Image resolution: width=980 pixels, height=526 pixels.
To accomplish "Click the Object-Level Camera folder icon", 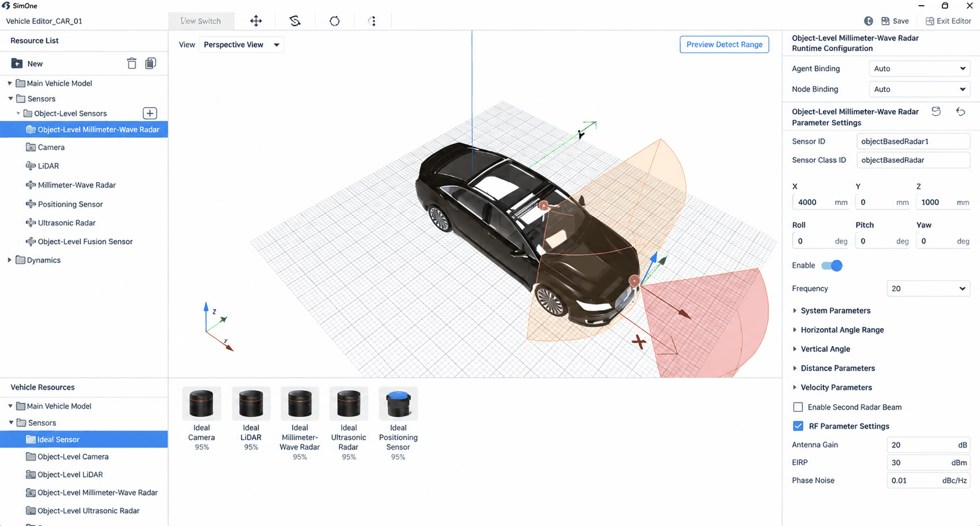I will [x=31, y=457].
